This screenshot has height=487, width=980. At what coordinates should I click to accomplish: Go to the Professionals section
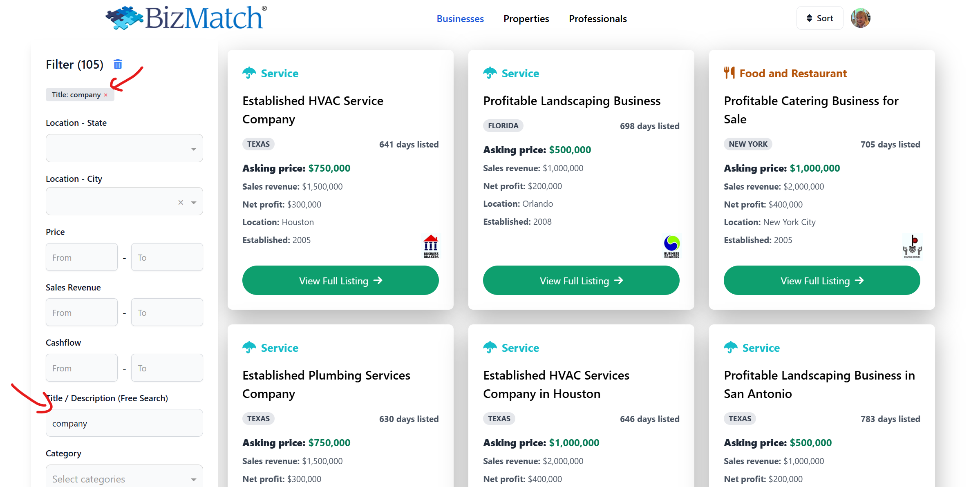(x=597, y=19)
